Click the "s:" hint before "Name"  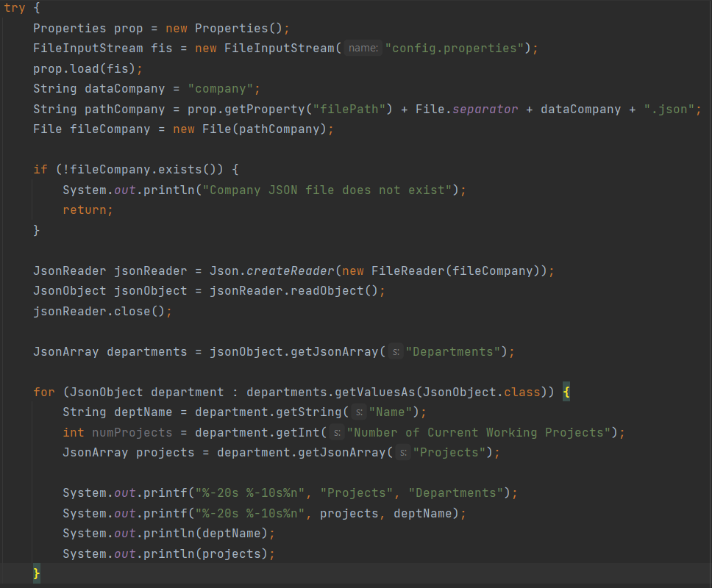(360, 412)
